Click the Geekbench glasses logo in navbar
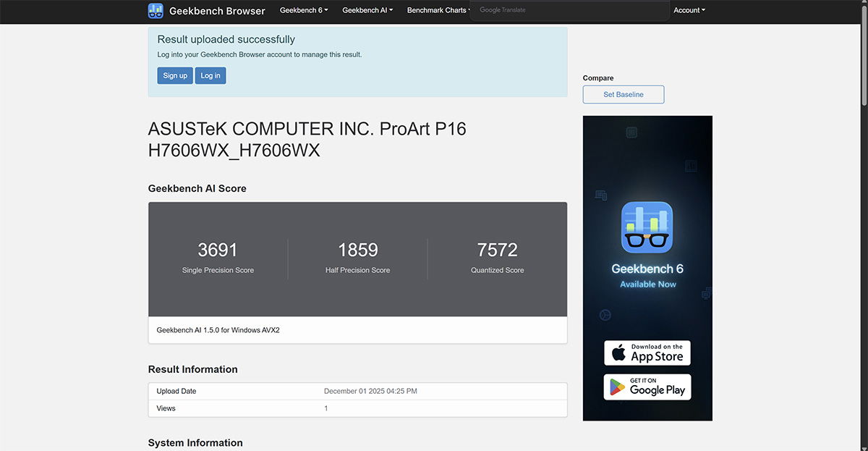The width and height of the screenshot is (868, 451). [x=156, y=11]
